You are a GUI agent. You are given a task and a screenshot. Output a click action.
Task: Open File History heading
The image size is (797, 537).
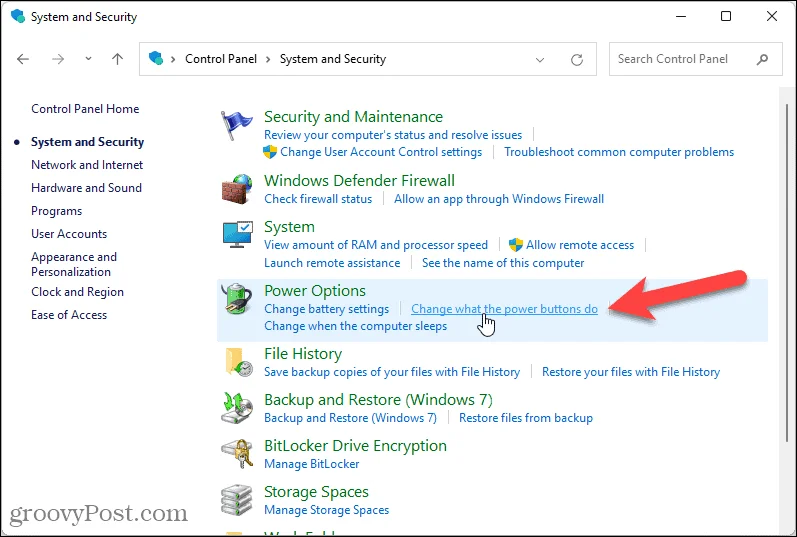(303, 354)
